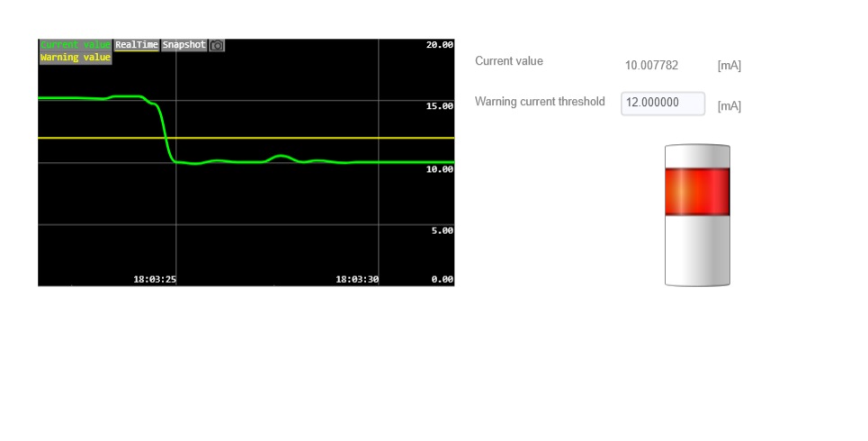Image resolution: width=868 pixels, height=441 pixels.
Task: Toggle the Warning value legend entry
Action: [x=76, y=58]
